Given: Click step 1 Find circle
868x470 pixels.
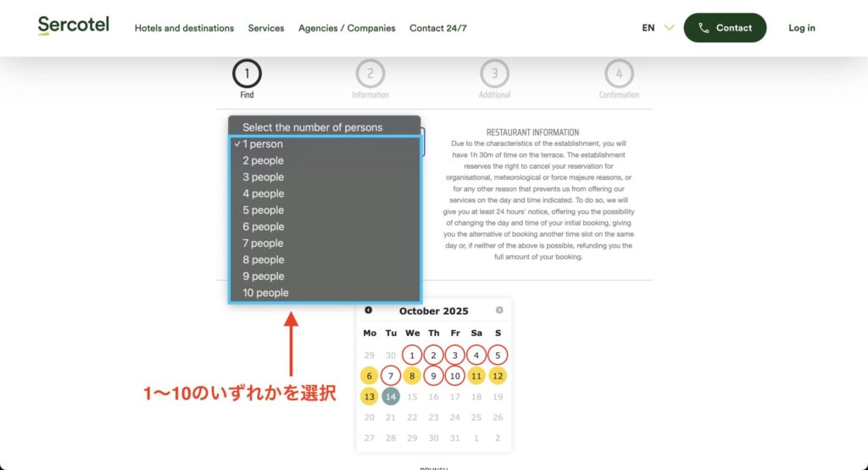Looking at the screenshot, I should coord(247,75).
